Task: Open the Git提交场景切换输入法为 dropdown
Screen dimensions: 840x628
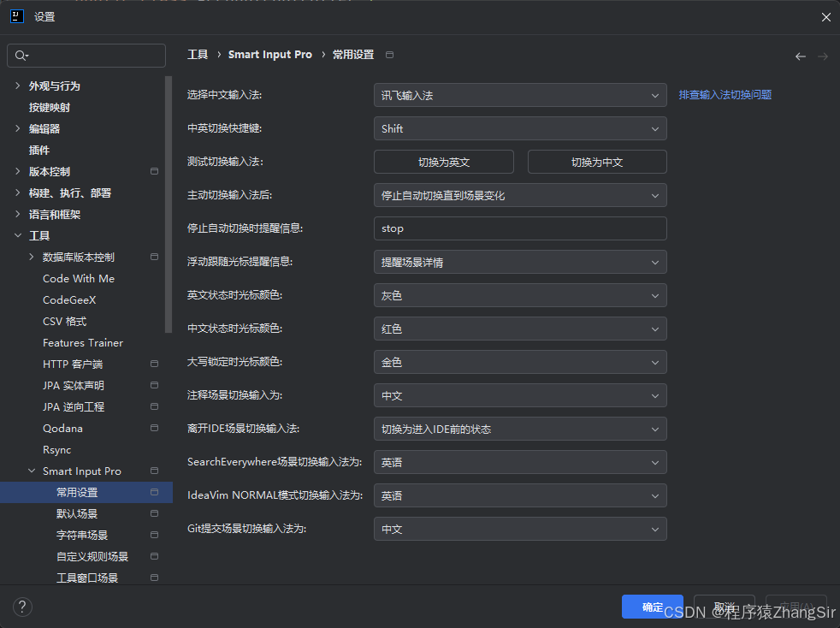Action: click(x=520, y=530)
